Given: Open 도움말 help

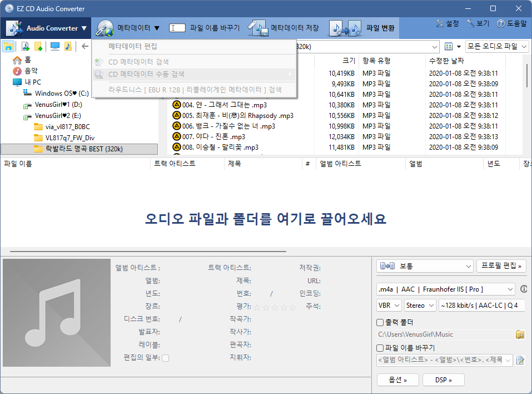Looking at the screenshot, I should pos(511,23).
